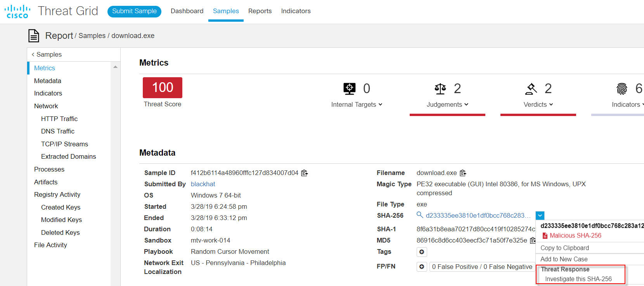Copy the download.exe filename to clipboard
The width and height of the screenshot is (644, 286).
pyautogui.click(x=463, y=173)
